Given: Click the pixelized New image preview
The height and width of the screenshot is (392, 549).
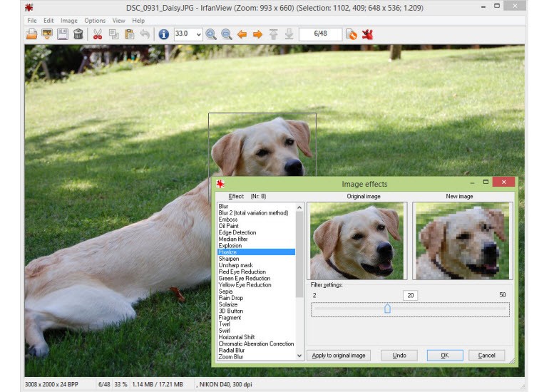Looking at the screenshot, I should click(x=463, y=241).
